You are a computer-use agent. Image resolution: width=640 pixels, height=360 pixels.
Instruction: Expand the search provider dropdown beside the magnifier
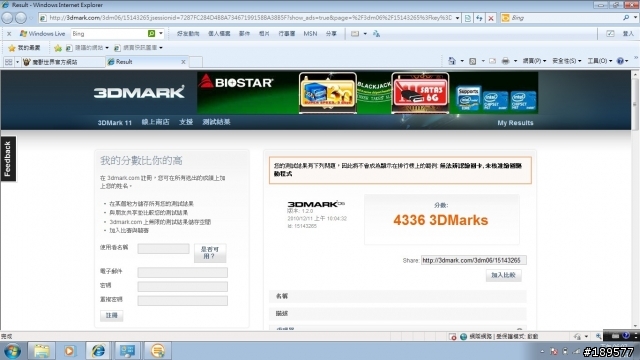tap(636, 18)
